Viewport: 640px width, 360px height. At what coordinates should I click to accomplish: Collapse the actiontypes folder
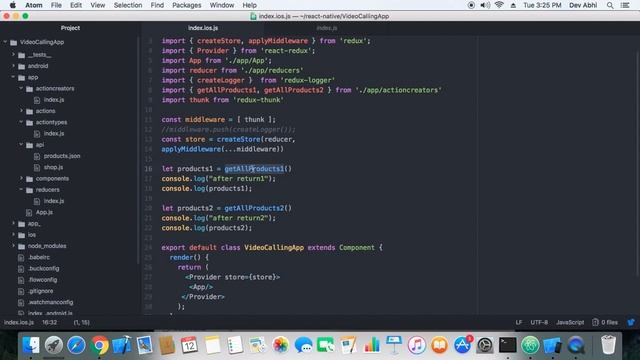21,122
